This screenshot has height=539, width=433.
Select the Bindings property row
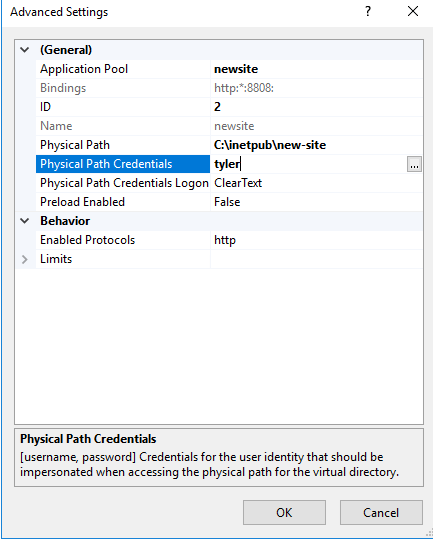229,88
